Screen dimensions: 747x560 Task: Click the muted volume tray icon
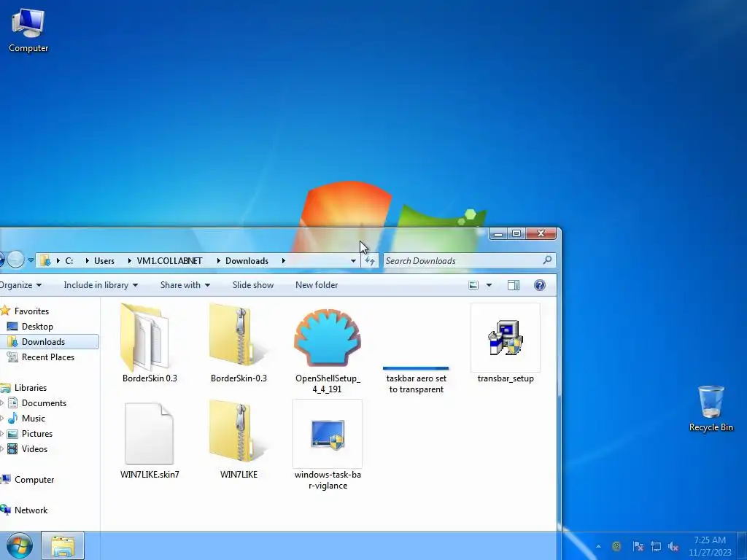[673, 546]
